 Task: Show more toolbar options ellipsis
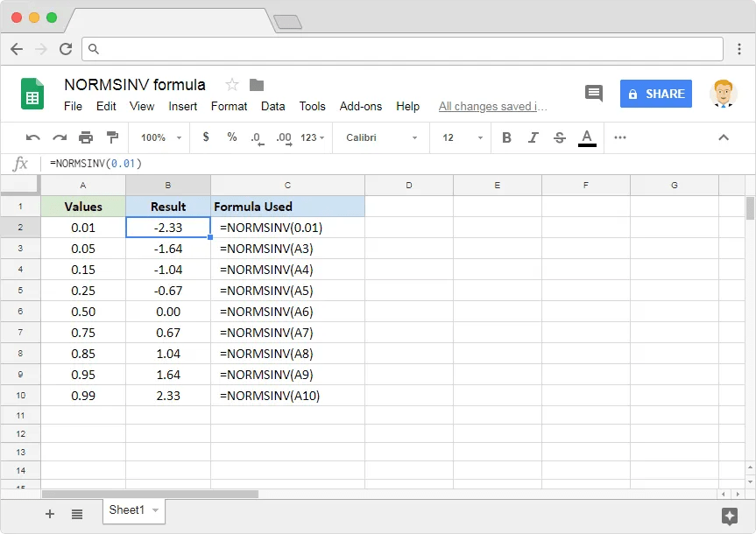click(620, 137)
